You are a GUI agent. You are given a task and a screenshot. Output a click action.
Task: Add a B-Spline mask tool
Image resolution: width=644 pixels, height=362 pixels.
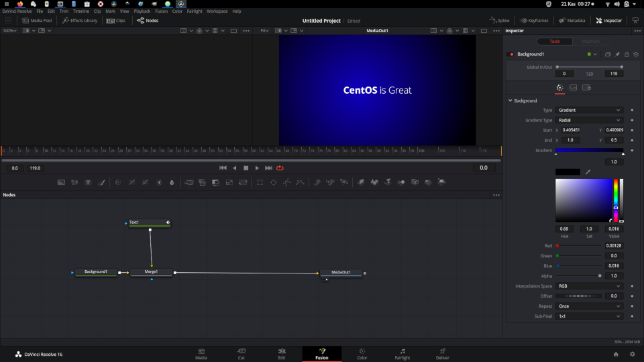pyautogui.click(x=301, y=182)
